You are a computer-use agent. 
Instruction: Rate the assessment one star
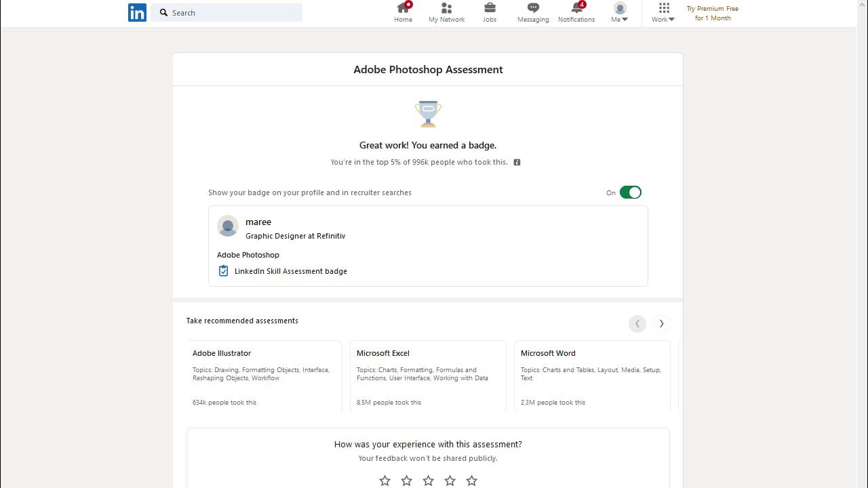385,481
